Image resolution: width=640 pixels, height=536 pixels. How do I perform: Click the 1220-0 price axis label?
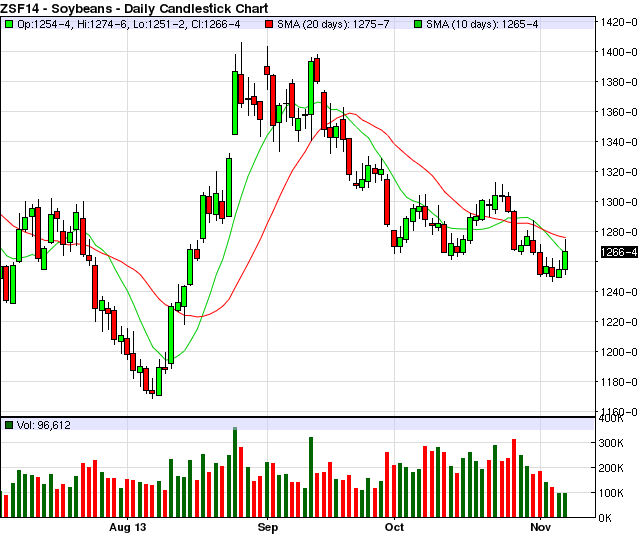618,322
